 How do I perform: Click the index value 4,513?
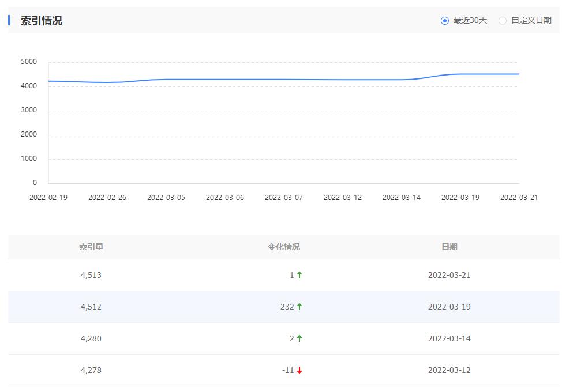(x=91, y=275)
